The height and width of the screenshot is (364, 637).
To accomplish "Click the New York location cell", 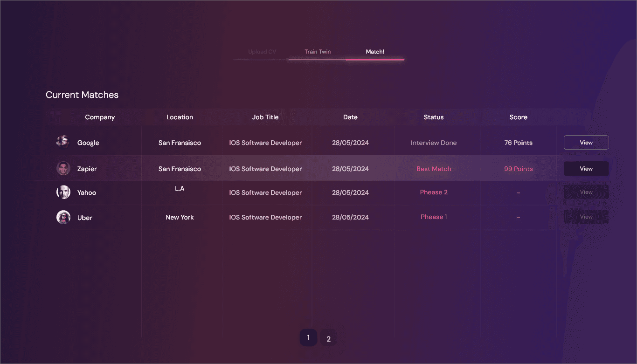I will [180, 217].
